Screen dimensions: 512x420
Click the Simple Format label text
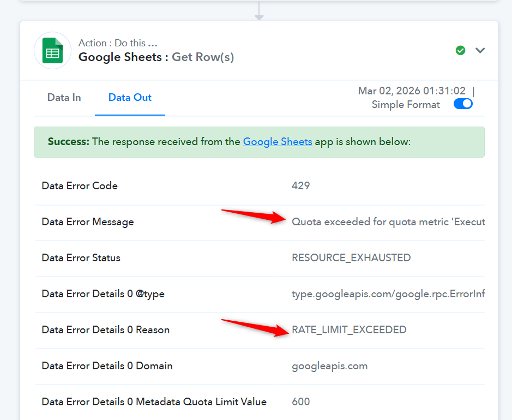tap(406, 105)
